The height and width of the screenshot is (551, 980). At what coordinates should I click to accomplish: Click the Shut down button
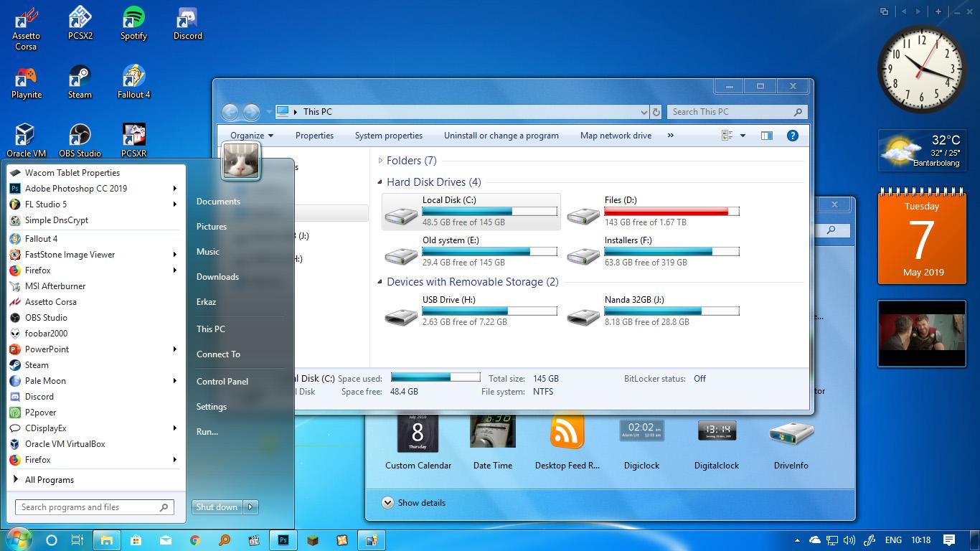point(217,507)
